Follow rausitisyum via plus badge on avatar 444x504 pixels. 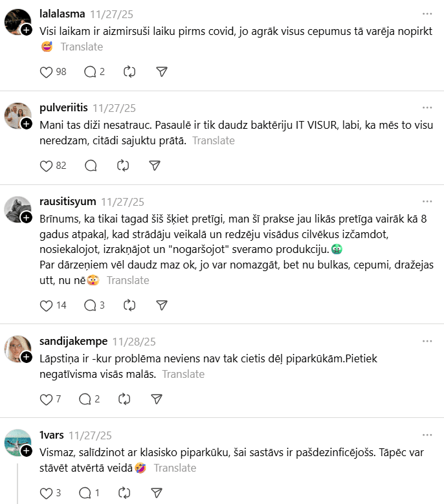tap(27, 218)
